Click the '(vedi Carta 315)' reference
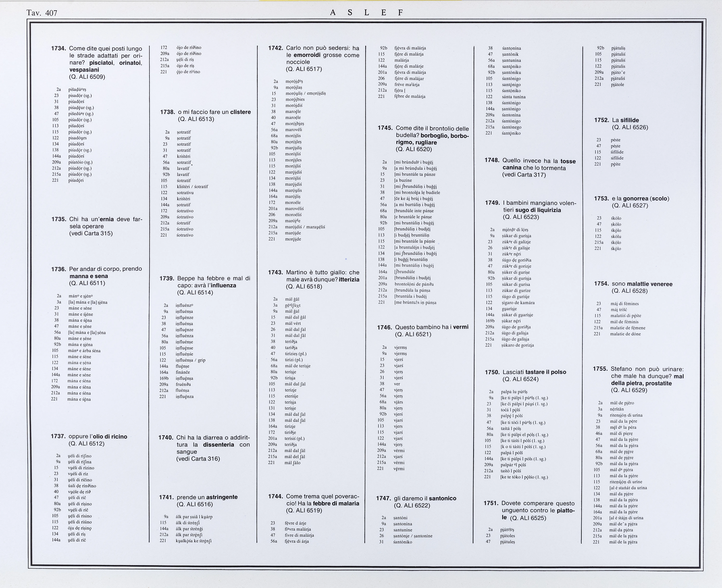722x588 pixels. [91, 233]
